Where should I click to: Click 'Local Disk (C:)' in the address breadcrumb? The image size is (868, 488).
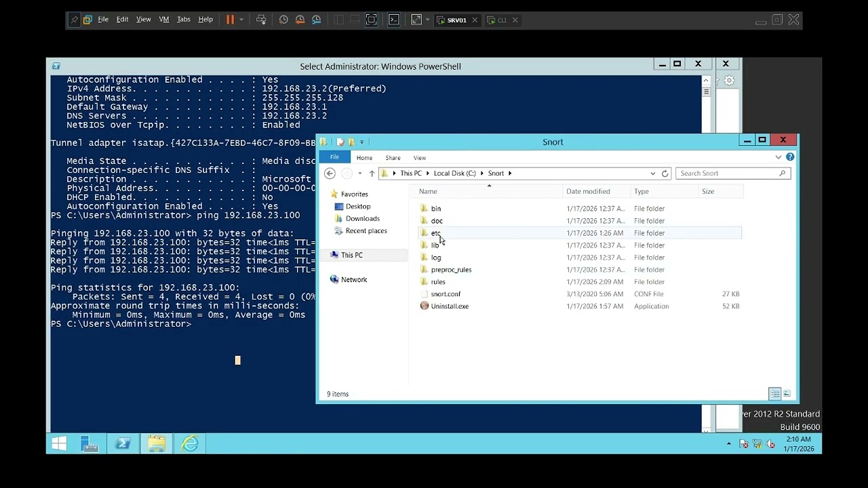coord(454,174)
